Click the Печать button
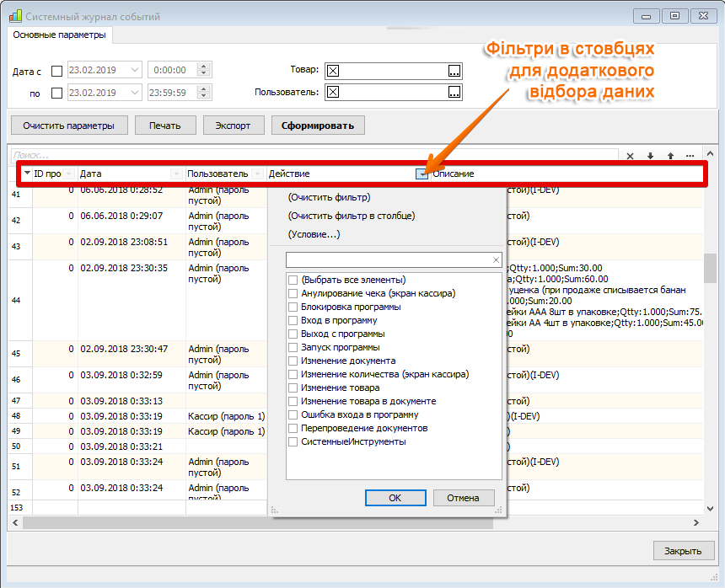The image size is (725, 588). pyautogui.click(x=165, y=126)
